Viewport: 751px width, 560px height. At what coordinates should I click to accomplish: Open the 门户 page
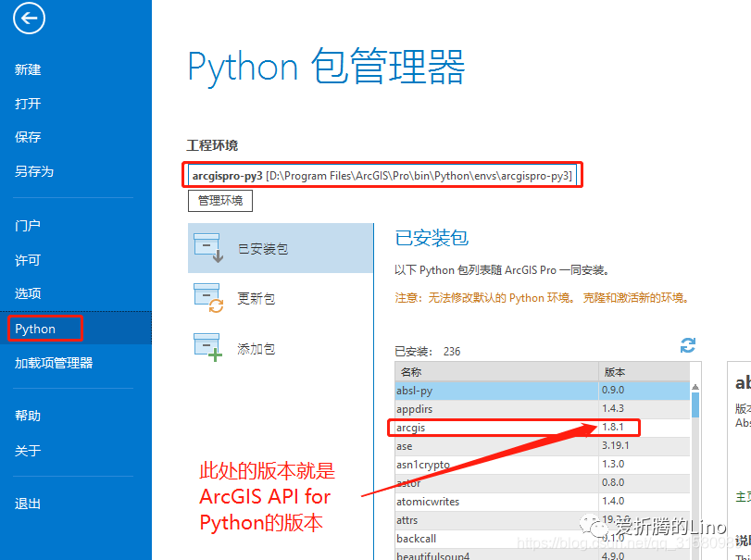point(28,225)
